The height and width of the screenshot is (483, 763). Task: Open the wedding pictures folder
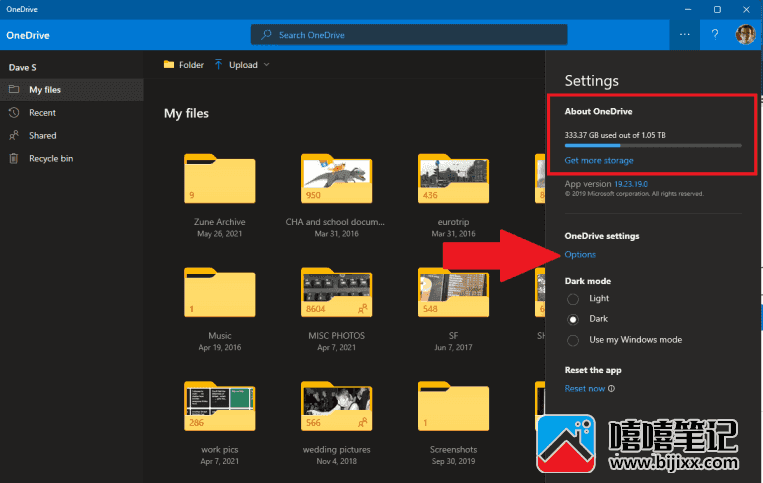tap(336, 406)
